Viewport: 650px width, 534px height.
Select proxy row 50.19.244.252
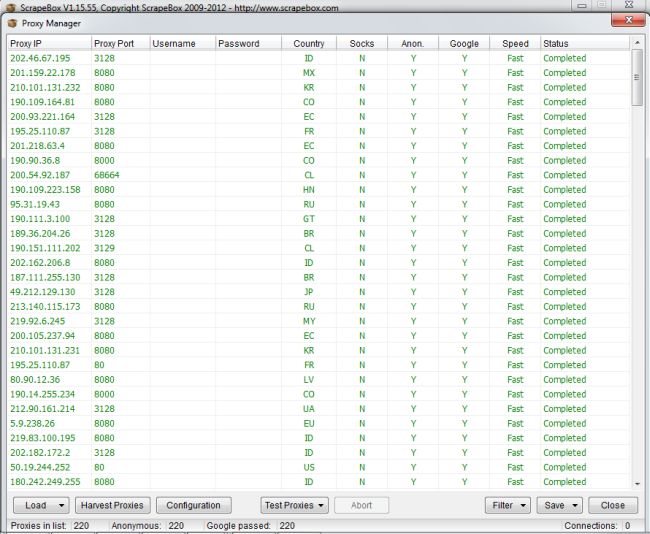(319, 467)
